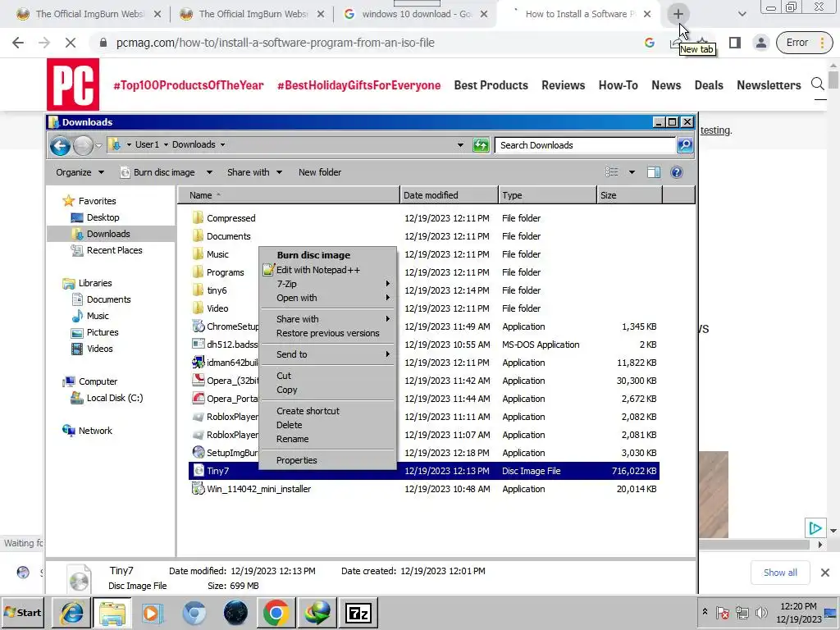Sort by the Date modified column header
The height and width of the screenshot is (630, 840).
coord(449,195)
